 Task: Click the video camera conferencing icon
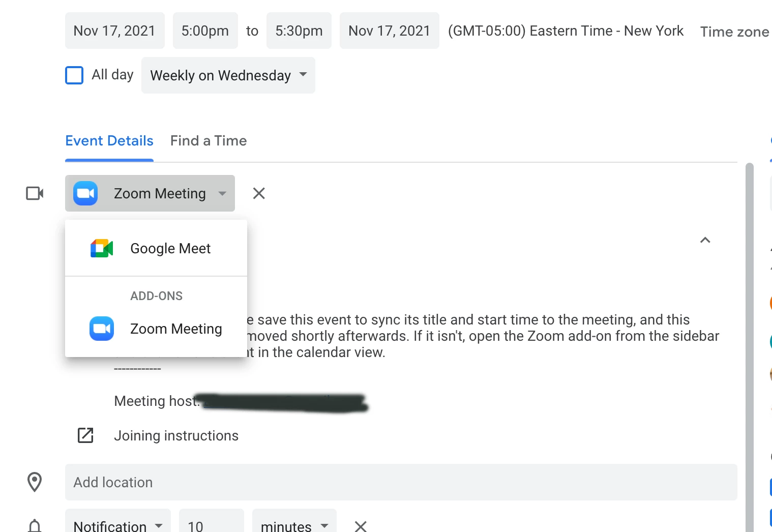pos(35,193)
